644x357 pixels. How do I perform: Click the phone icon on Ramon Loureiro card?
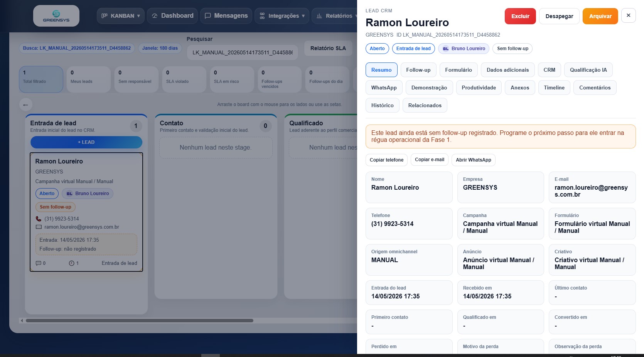(x=39, y=219)
